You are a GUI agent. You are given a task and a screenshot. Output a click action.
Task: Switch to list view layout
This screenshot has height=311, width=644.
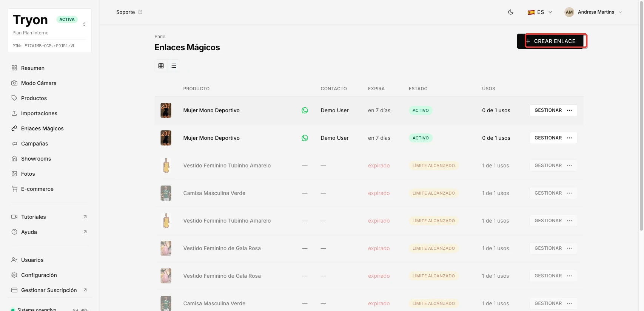click(174, 66)
